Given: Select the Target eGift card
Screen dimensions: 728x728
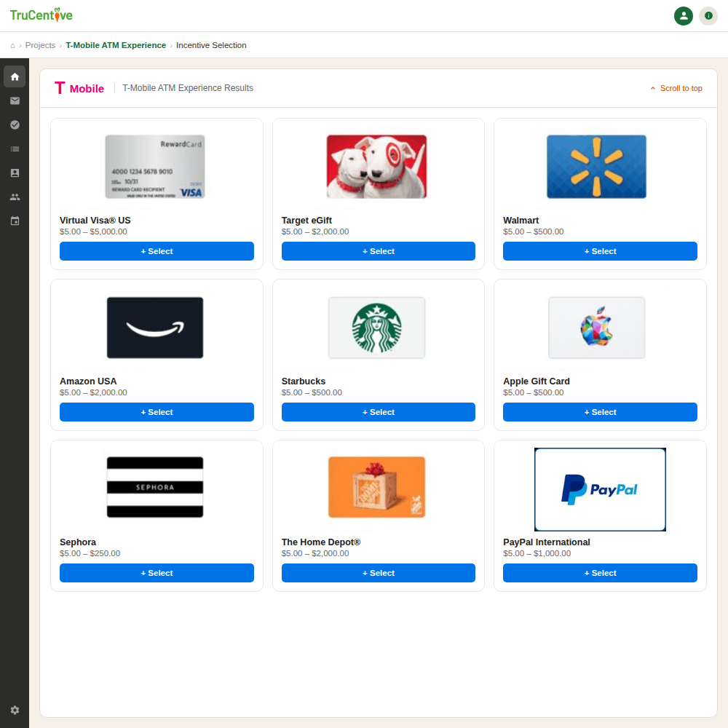Looking at the screenshot, I should click(379, 251).
